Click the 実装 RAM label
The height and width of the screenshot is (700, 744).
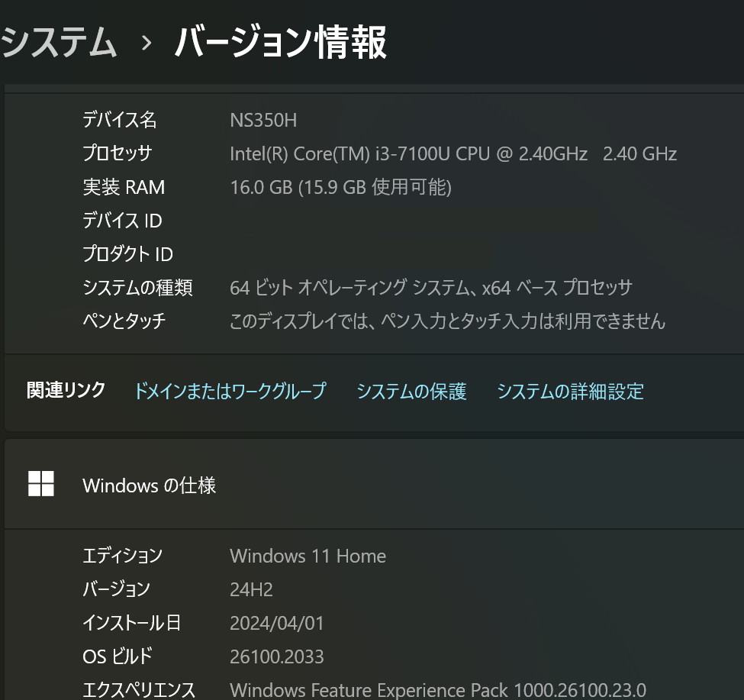[124, 187]
